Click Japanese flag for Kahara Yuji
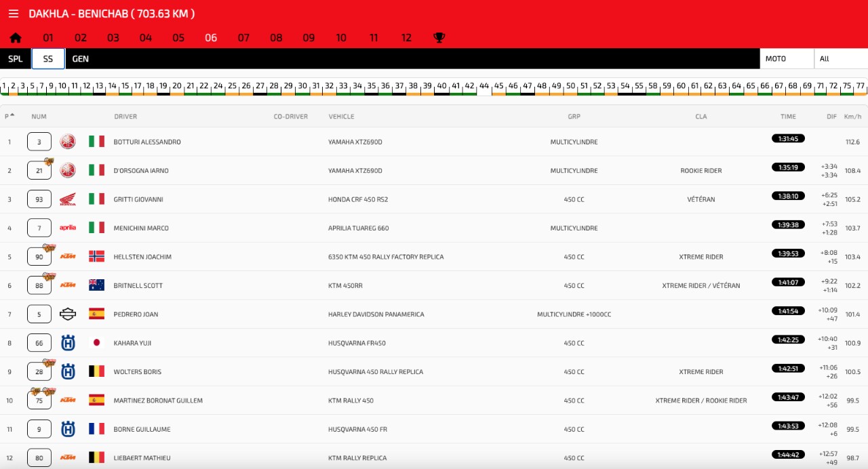Viewport: 868px width, 469px height. [x=96, y=343]
